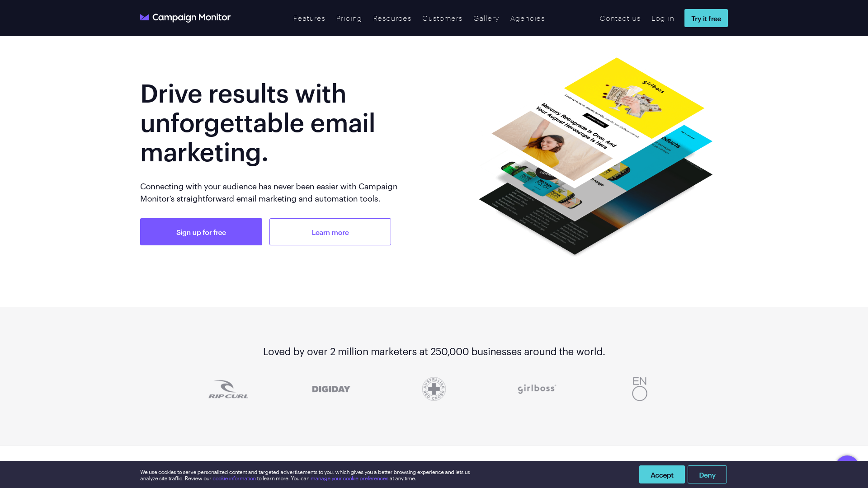Open the Resources navigation menu
This screenshot has width=868, height=488.
click(392, 18)
